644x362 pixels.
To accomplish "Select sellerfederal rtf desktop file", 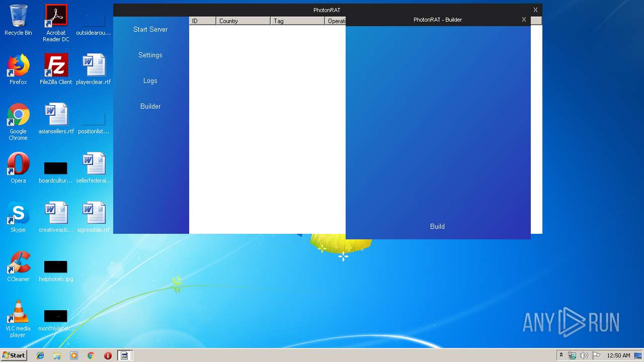I will (x=94, y=168).
